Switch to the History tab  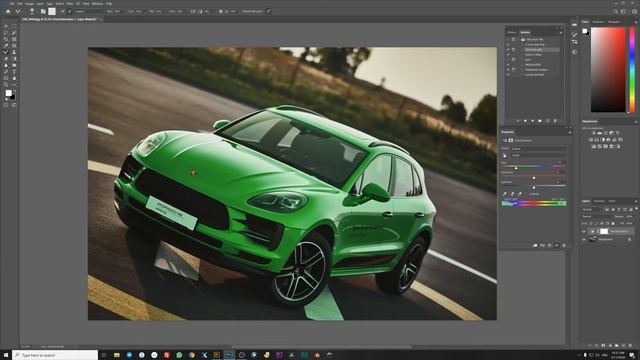512,32
